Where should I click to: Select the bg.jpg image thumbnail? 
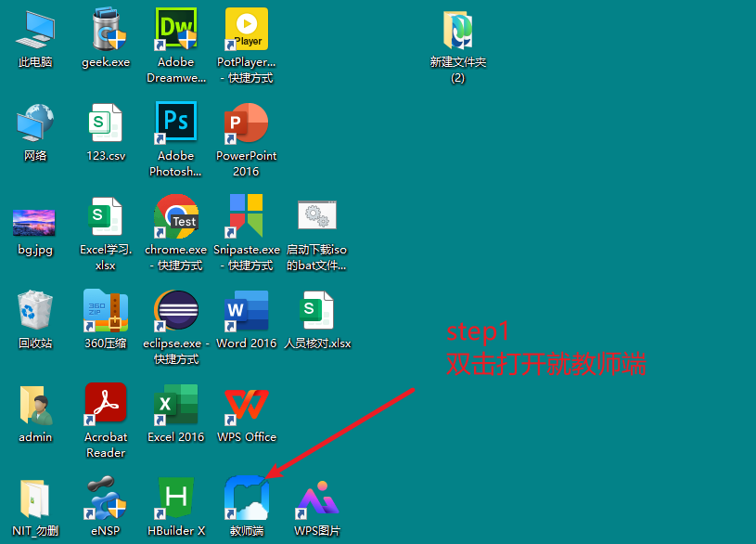[x=35, y=223]
